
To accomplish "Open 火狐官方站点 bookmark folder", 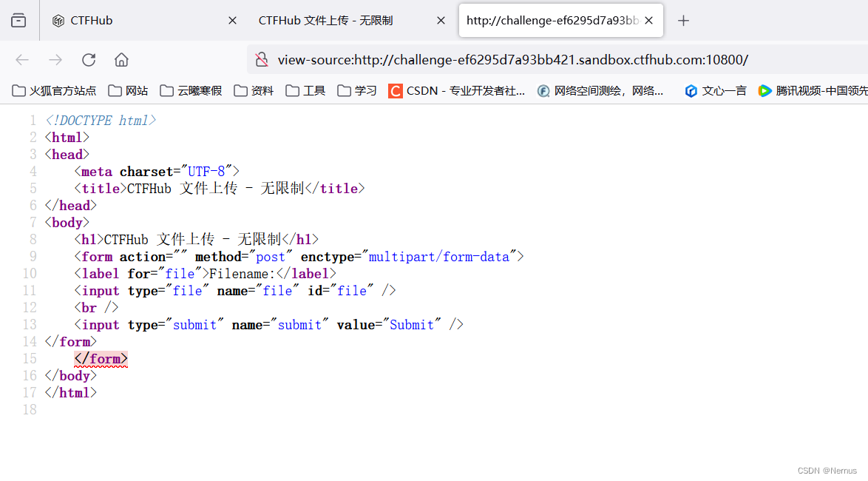I will click(54, 91).
